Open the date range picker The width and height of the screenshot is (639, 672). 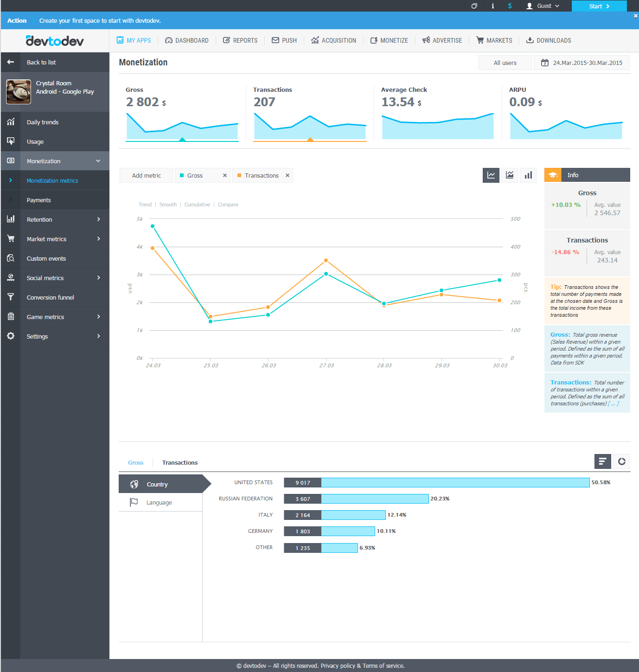(581, 63)
